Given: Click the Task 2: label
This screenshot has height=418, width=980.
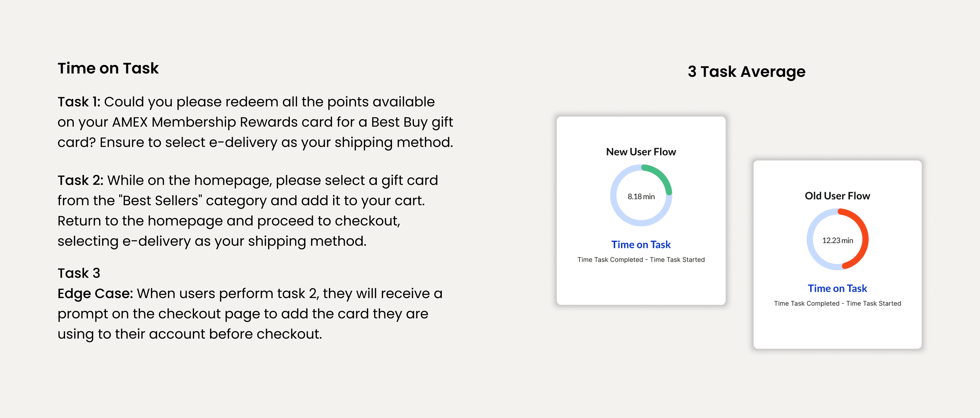Looking at the screenshot, I should click(80, 180).
